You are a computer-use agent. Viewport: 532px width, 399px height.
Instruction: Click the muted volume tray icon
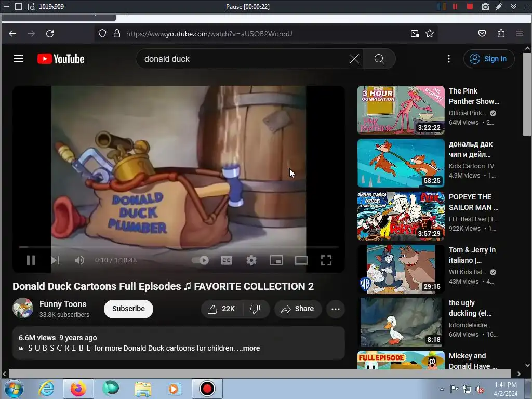(x=480, y=389)
